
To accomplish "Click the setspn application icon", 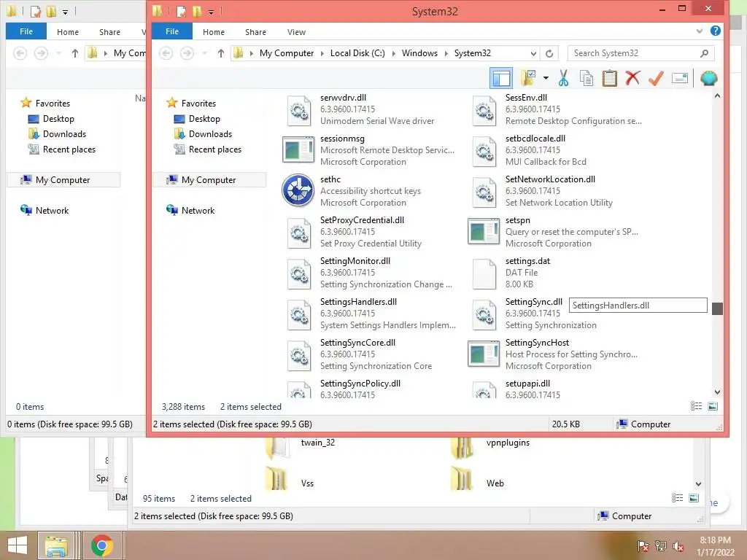I will click(x=484, y=231).
